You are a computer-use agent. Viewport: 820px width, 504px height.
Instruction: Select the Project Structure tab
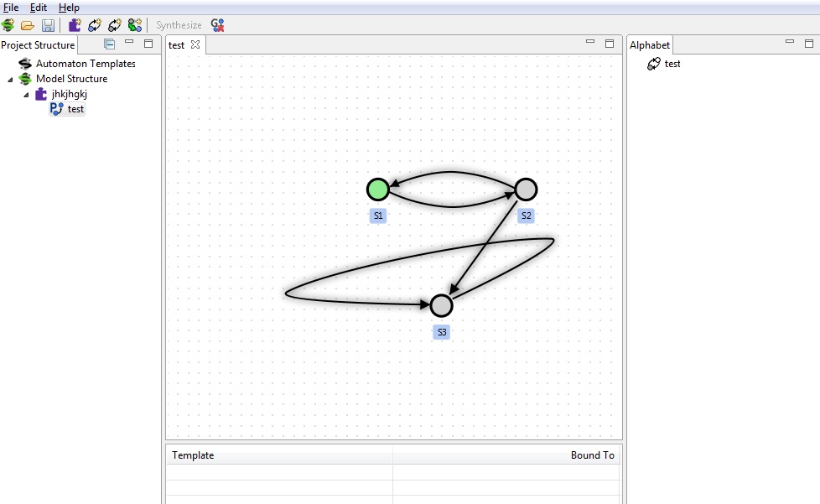click(39, 45)
